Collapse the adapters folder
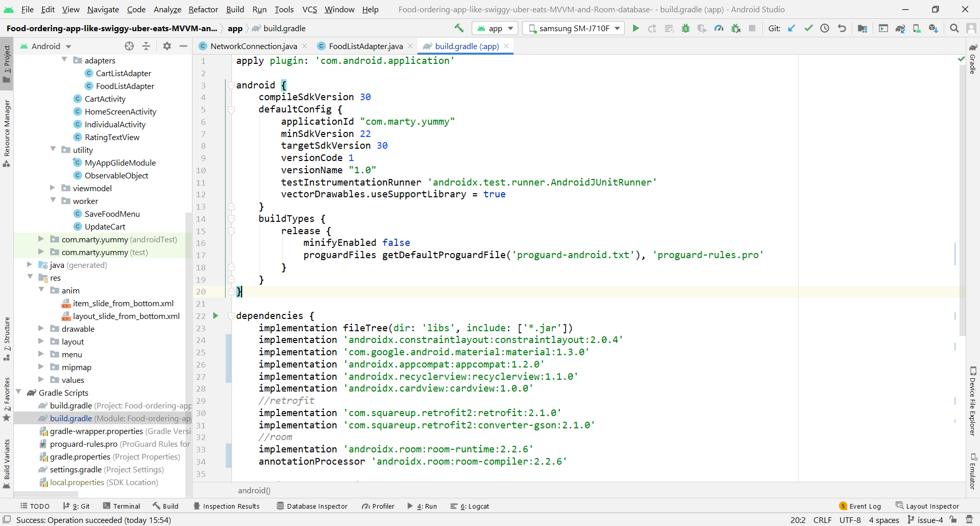 point(64,60)
